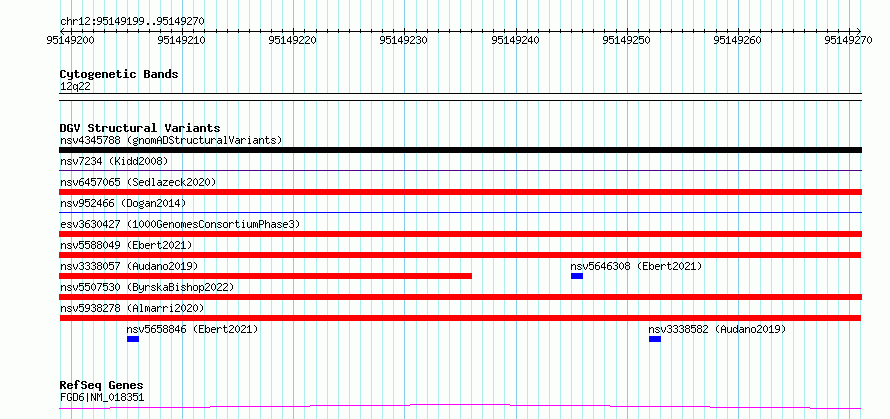Open nsv952466 (Dogan2014) variant label

coord(123,203)
